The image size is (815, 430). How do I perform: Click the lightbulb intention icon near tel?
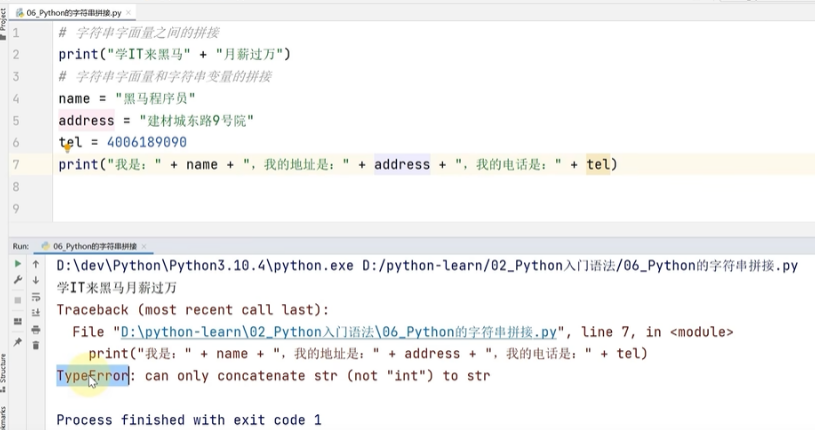(x=67, y=148)
